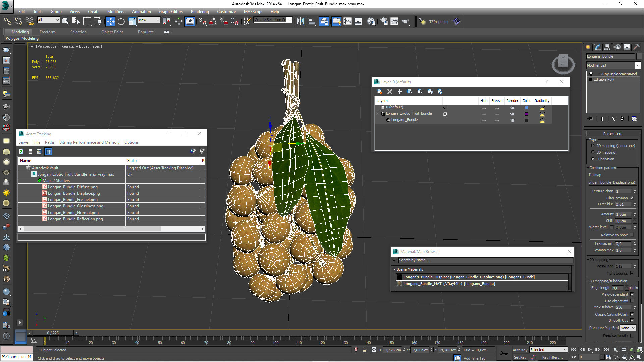Screen dimensions: 644x362
Task: Enable Use object mtl checkbox
Action: 632,301
